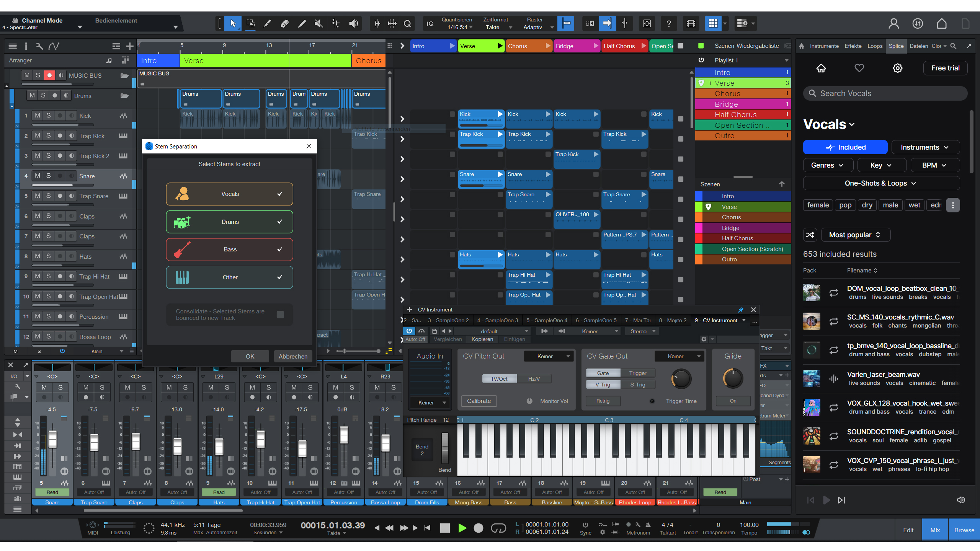Click the heart favorites icon in the Splice panel
980x551 pixels.
pyautogui.click(x=859, y=68)
